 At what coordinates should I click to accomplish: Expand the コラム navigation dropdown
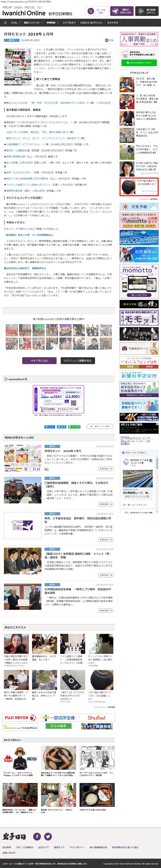15,23
